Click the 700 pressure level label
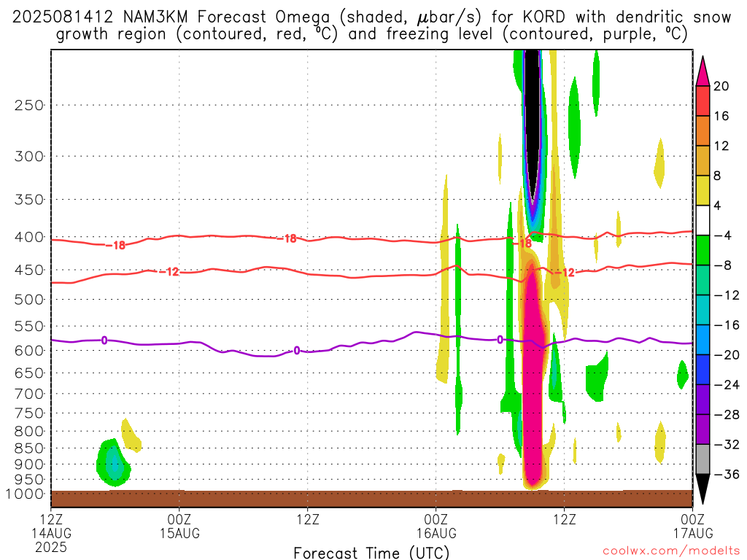The height and width of the screenshot is (560, 747). click(x=29, y=394)
